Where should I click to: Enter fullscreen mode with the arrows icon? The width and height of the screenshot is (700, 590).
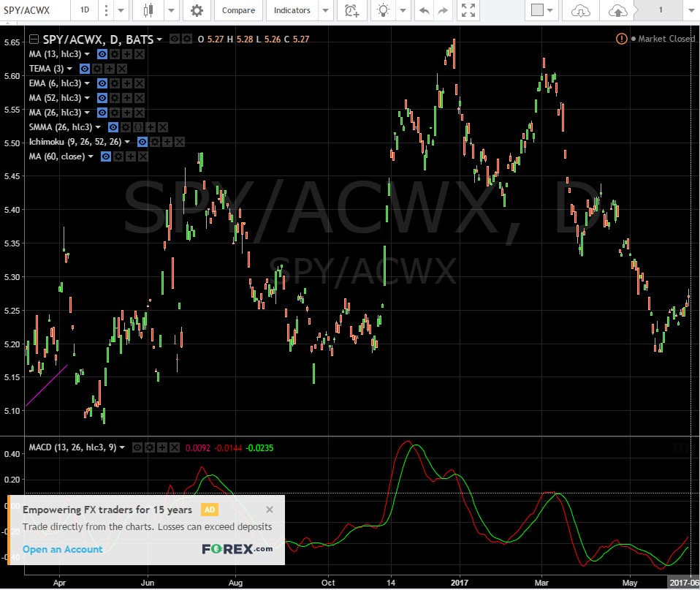(x=468, y=10)
